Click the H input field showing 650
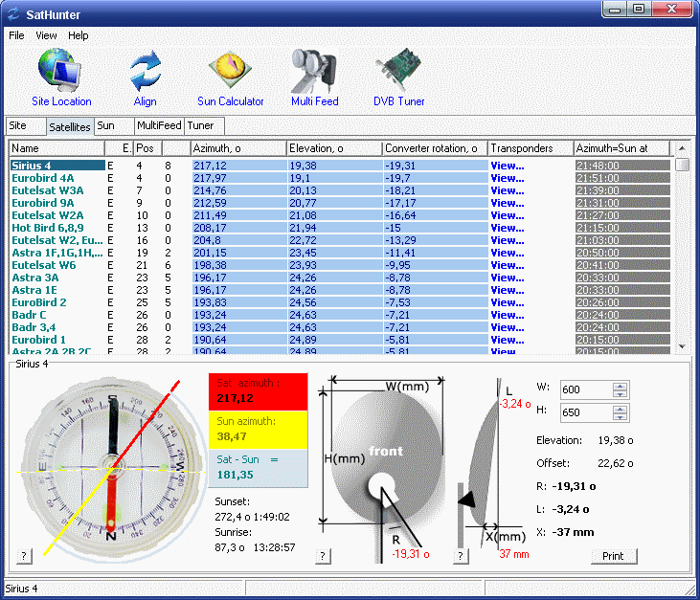The image size is (700, 600). pos(587,412)
